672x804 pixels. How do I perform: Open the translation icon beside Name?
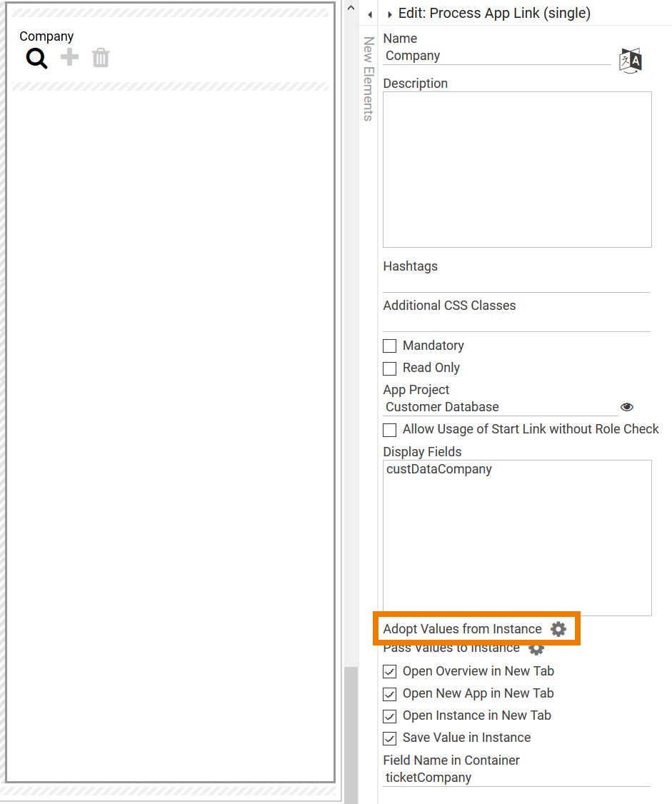point(631,60)
